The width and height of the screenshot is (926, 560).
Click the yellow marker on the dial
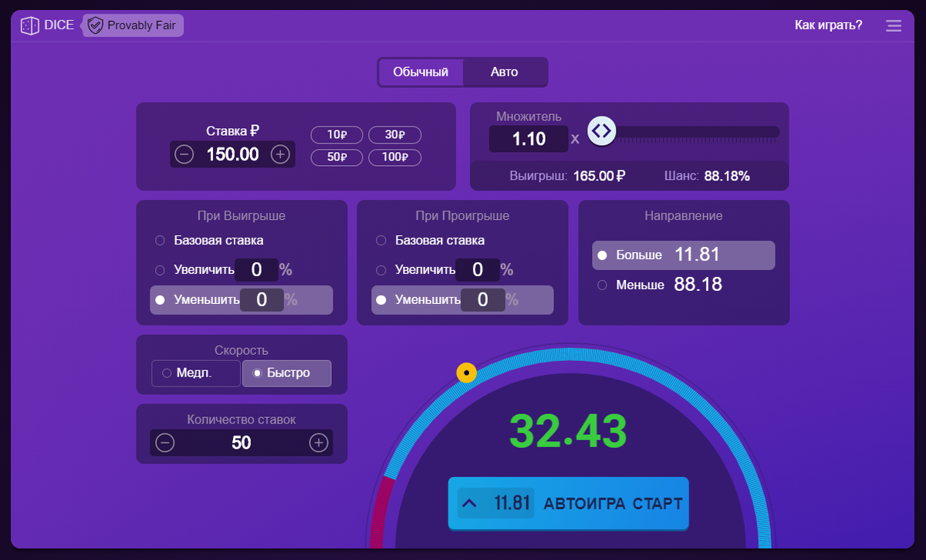(466, 373)
